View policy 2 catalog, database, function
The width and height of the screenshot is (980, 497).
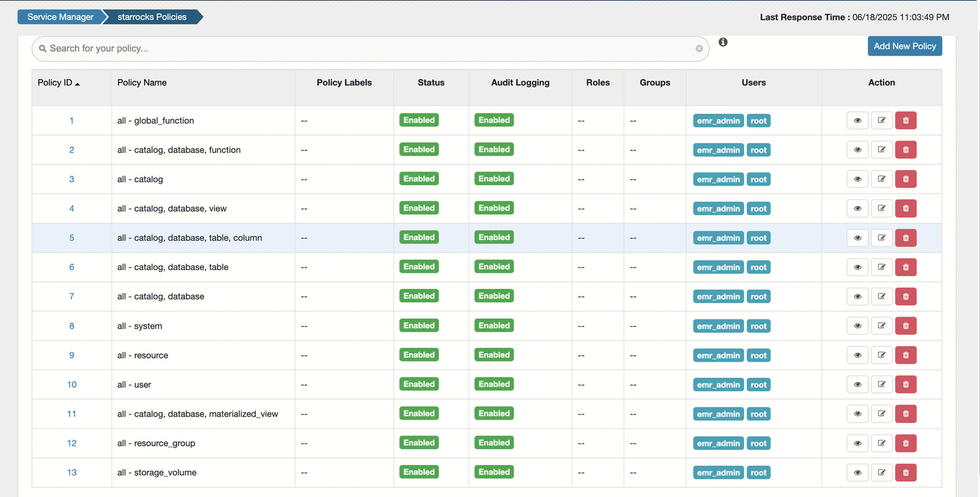(x=857, y=150)
